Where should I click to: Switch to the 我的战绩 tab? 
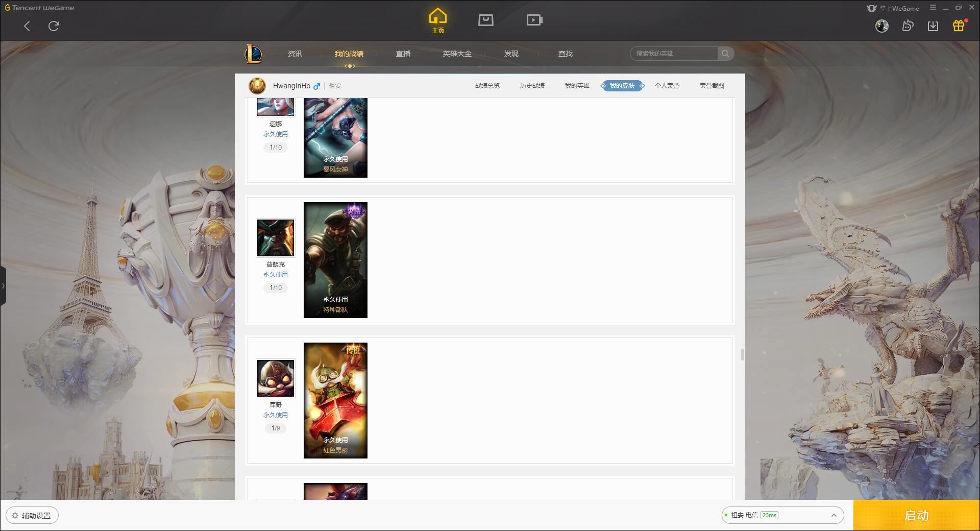[x=349, y=54]
